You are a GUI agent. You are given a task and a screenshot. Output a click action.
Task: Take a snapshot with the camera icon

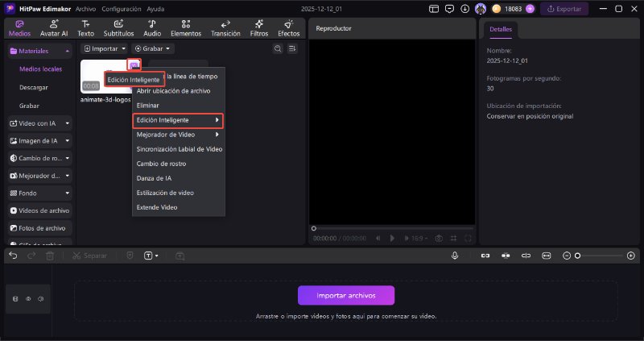click(x=439, y=238)
